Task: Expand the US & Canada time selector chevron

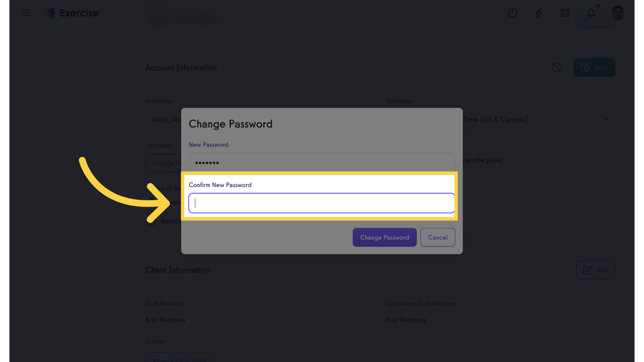Action: point(606,119)
